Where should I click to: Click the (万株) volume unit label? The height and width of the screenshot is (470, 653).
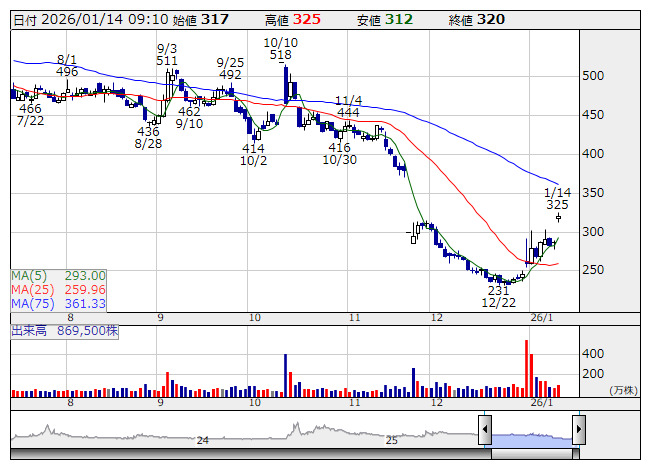point(623,390)
